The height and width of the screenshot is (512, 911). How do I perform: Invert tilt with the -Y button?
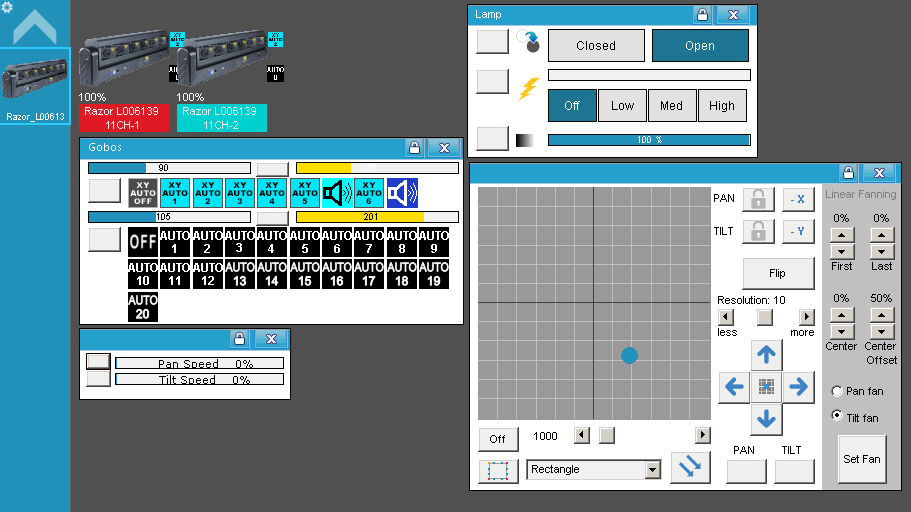pyautogui.click(x=798, y=232)
